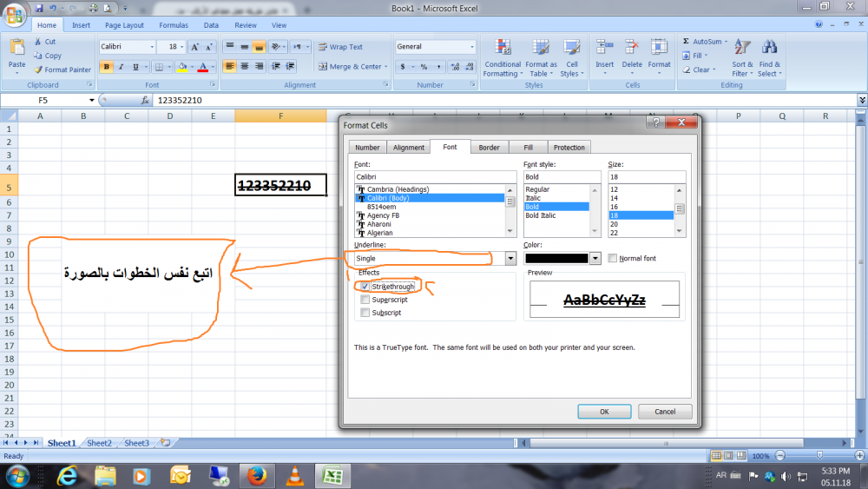Center text horizontally in the ribbon
The height and width of the screenshot is (489, 868).
point(244,67)
